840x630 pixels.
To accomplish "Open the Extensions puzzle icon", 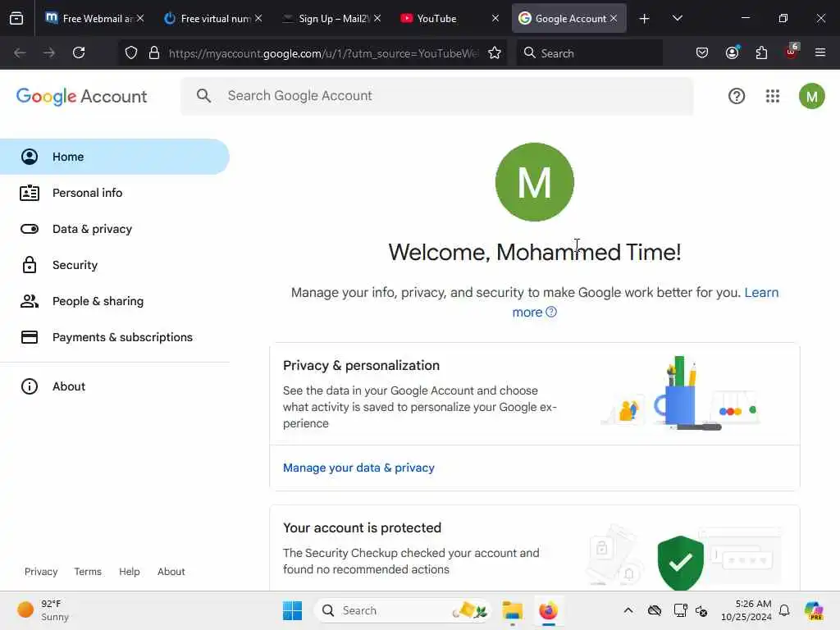I will [761, 52].
